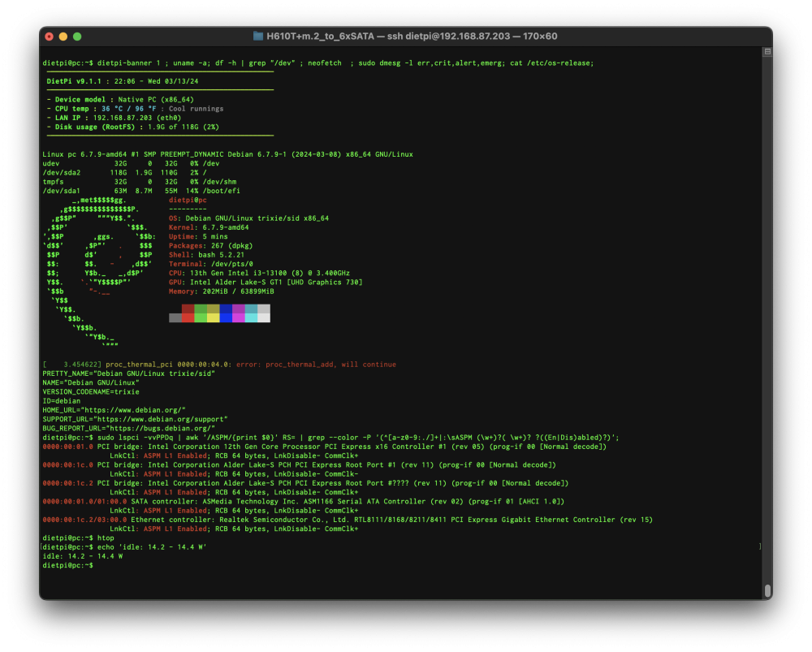The height and width of the screenshot is (652, 812).
Task: Click the 'sudo lspci -vvPPDq' command line
Action: [330, 438]
